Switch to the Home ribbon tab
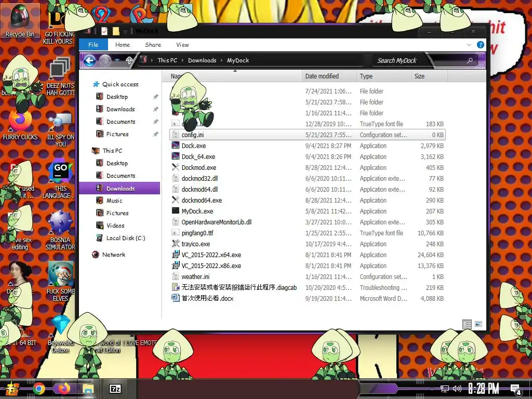This screenshot has width=532, height=399. coord(123,45)
